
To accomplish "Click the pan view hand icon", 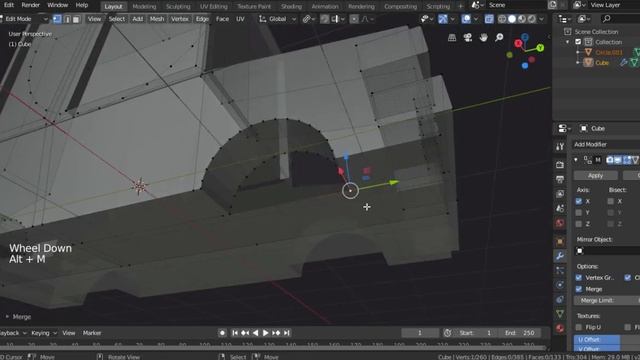I will pyautogui.click(x=484, y=38).
